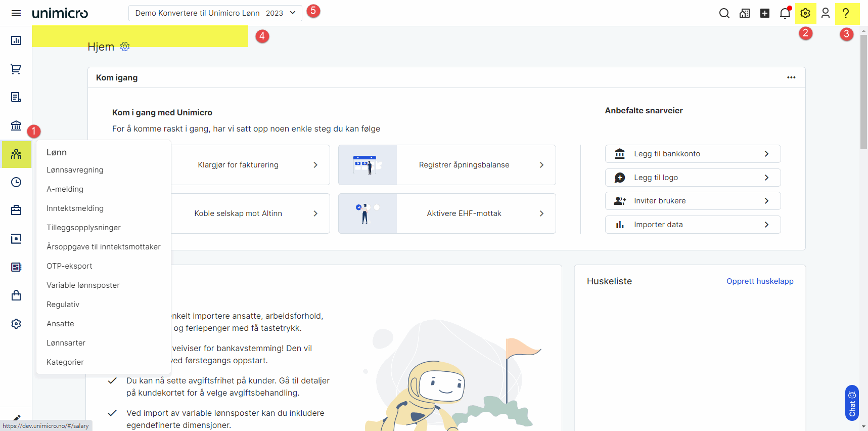Image resolution: width=868 pixels, height=431 pixels.
Task: Click the plus create-new icon
Action: click(765, 13)
